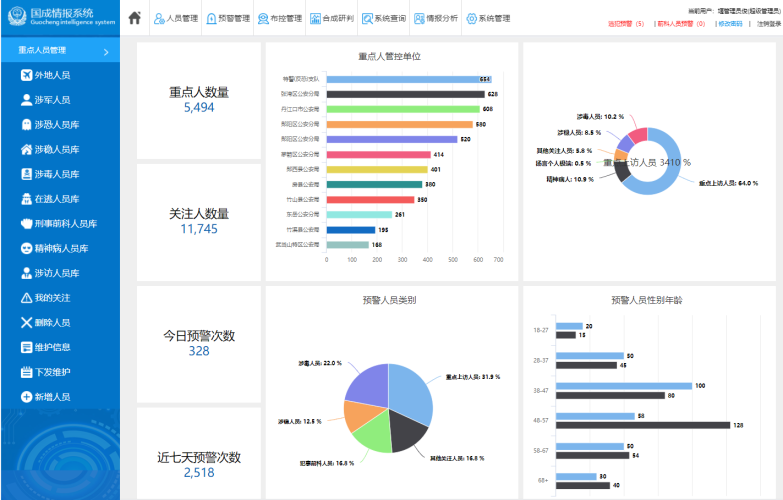Click the calendar icon for 下发维护
783x500 pixels.
pos(27,372)
